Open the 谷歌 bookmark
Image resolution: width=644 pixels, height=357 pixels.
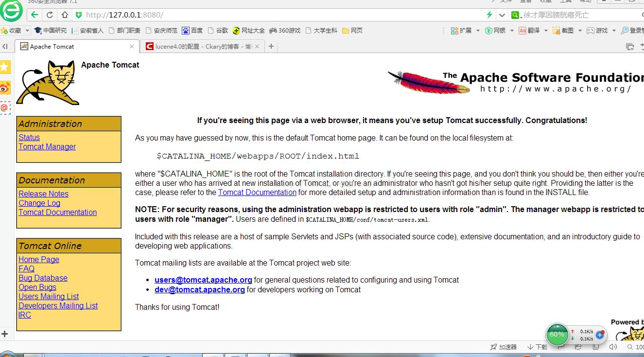click(218, 30)
